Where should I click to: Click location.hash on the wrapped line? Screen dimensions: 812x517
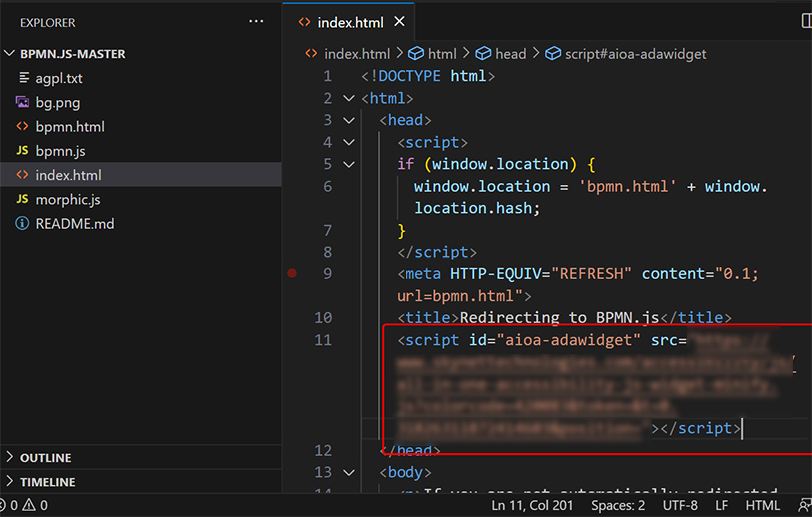[x=473, y=208]
